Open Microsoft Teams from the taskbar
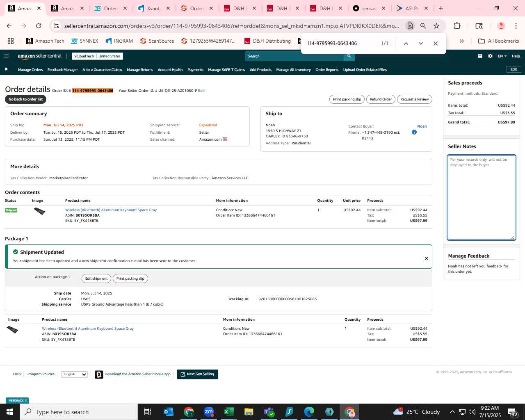Viewport: 525px width, 420px height. click(269, 412)
